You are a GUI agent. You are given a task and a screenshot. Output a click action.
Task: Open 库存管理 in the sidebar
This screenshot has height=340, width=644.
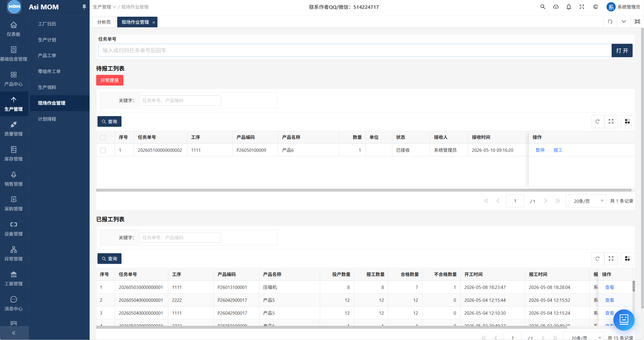(14, 154)
